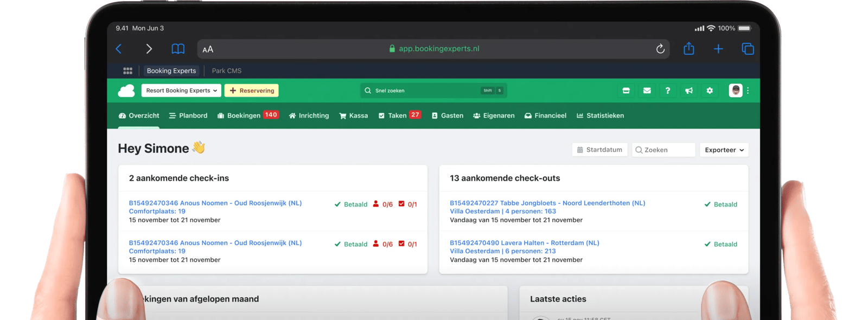Tap the cellular signal bars
The height and width of the screenshot is (320, 868).
pos(699,28)
